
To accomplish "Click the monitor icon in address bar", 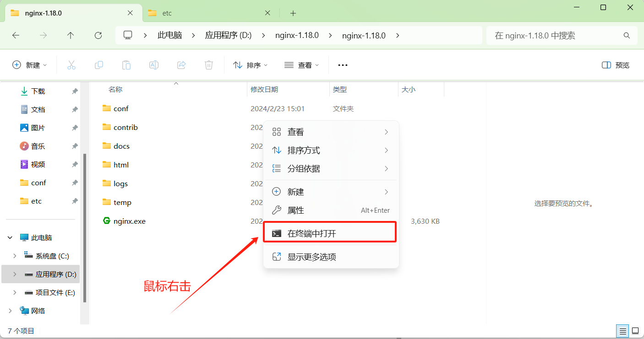I will click(128, 35).
